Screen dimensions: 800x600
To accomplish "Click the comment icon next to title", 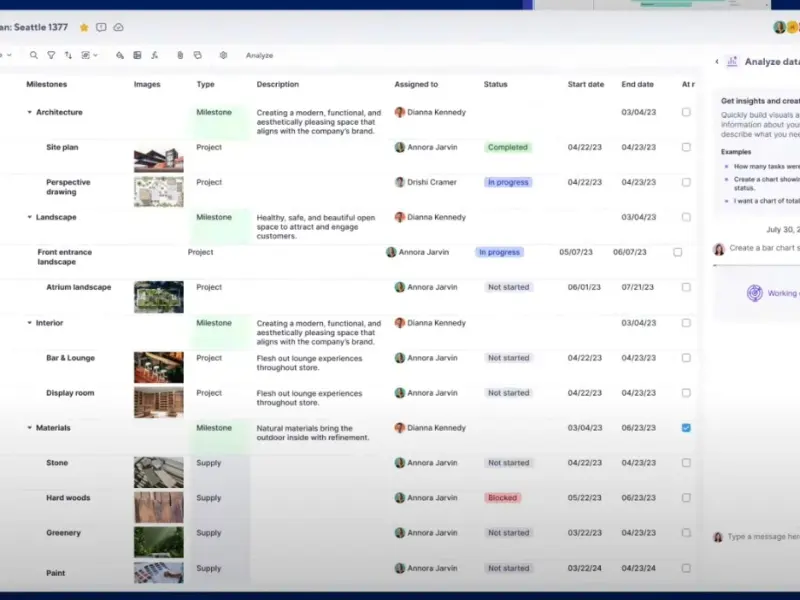I will pos(101,27).
